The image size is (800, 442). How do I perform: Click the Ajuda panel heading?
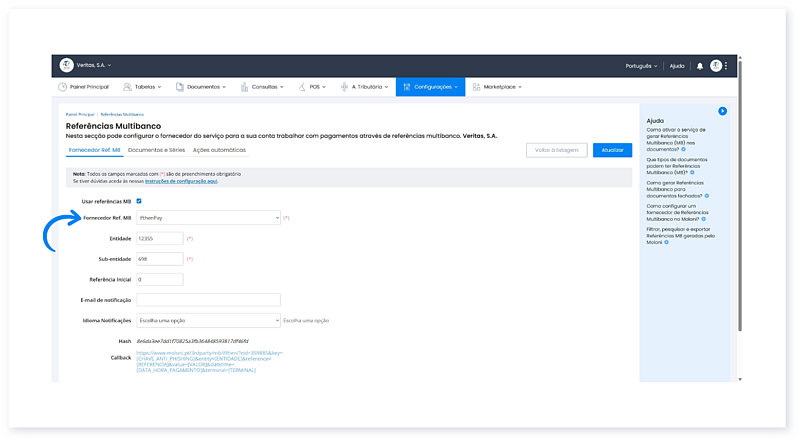pyautogui.click(x=655, y=121)
